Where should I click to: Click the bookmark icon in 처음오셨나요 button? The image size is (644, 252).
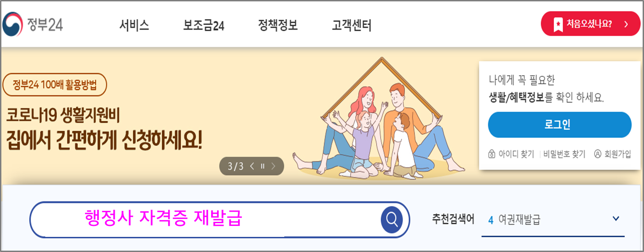click(558, 24)
